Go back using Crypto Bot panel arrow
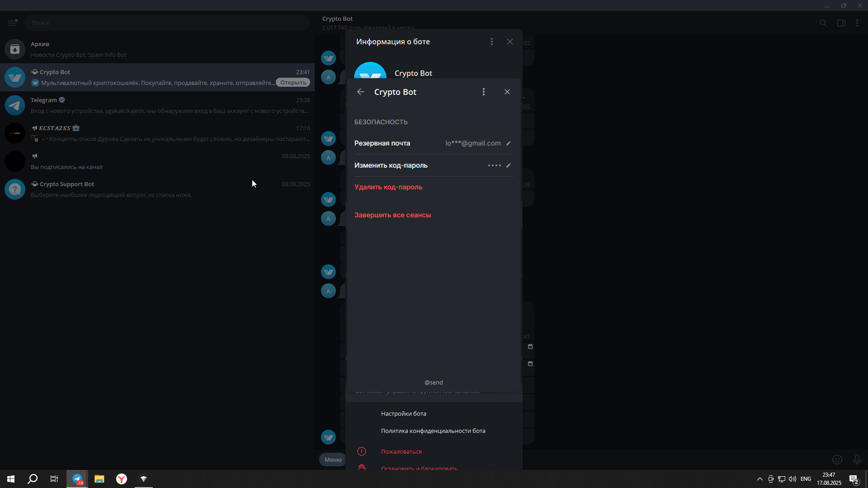868x488 pixels. click(360, 92)
